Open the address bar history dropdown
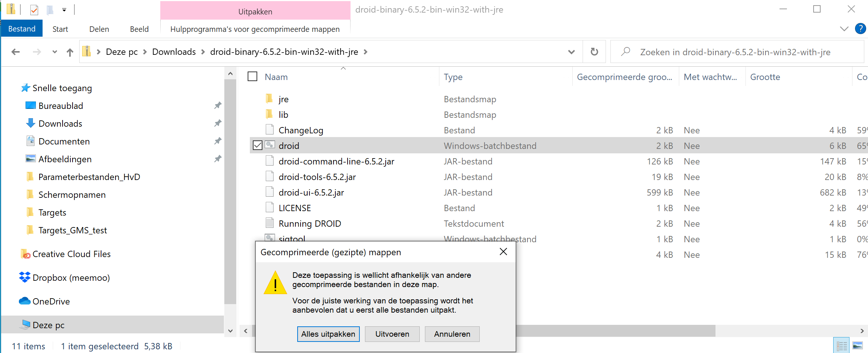The height and width of the screenshot is (353, 868). coord(571,52)
